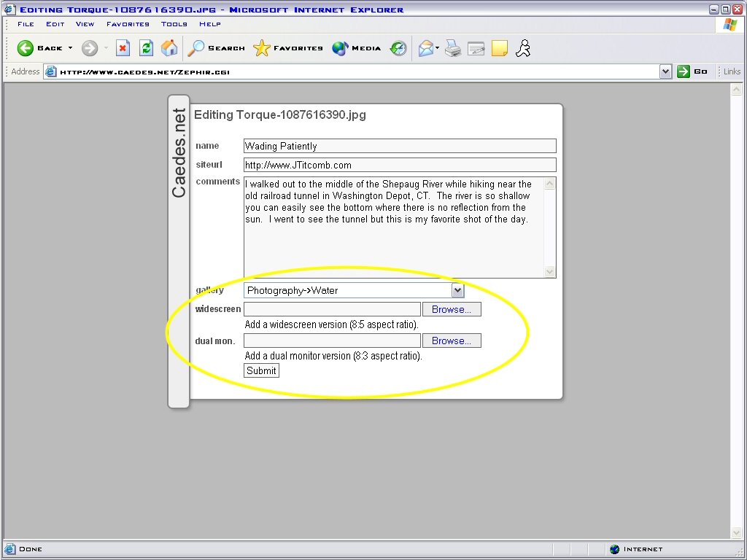Open the History clock icon
This screenshot has height=560, width=747.
click(398, 48)
